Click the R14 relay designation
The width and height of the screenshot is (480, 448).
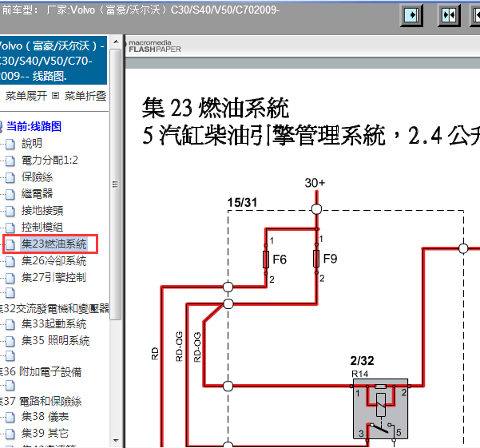coord(360,374)
